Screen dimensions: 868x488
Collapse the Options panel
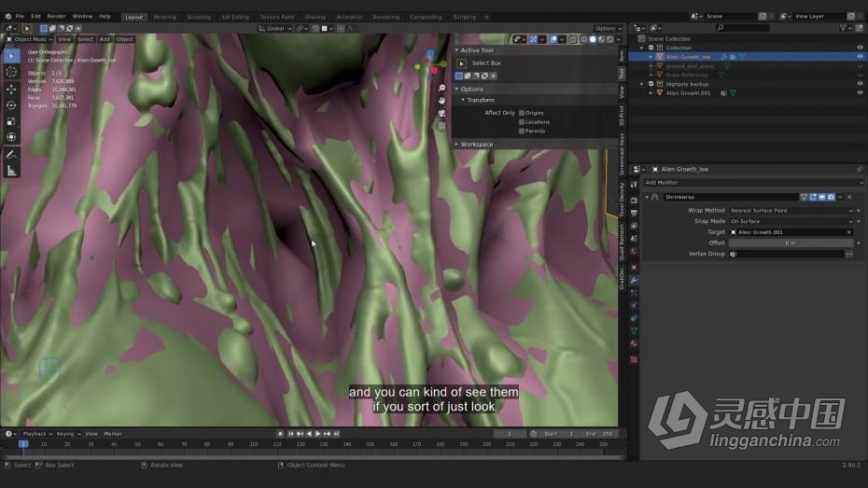pyautogui.click(x=456, y=89)
